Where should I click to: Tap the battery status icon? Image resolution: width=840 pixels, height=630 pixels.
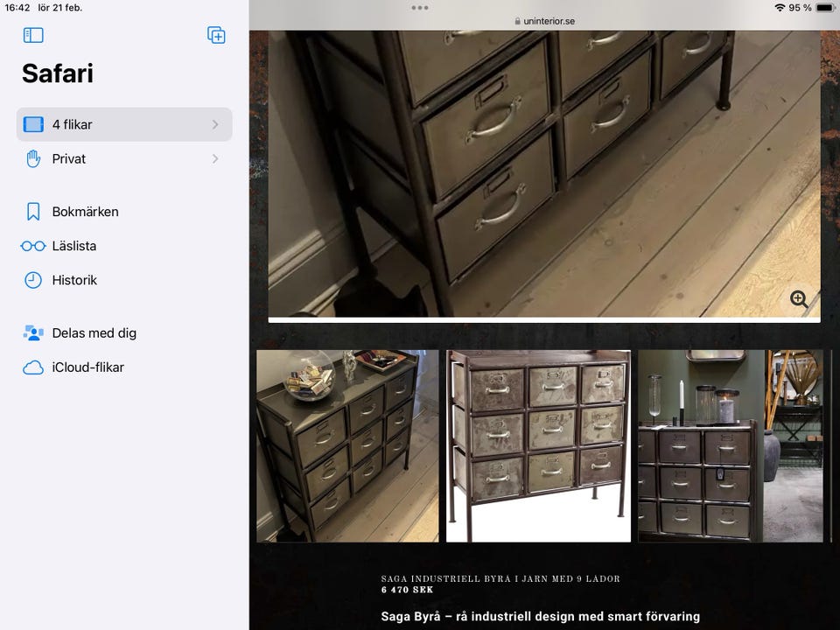824,8
